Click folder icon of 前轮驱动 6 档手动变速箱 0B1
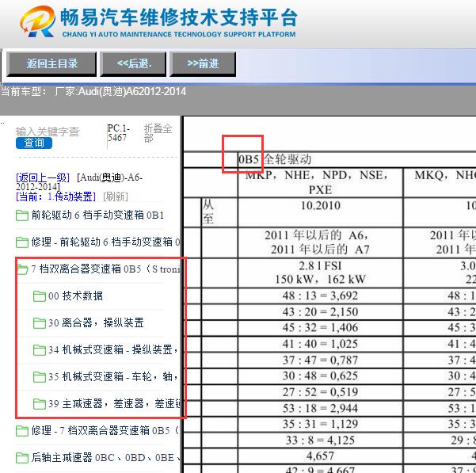The height and width of the screenshot is (473, 476). point(22,216)
